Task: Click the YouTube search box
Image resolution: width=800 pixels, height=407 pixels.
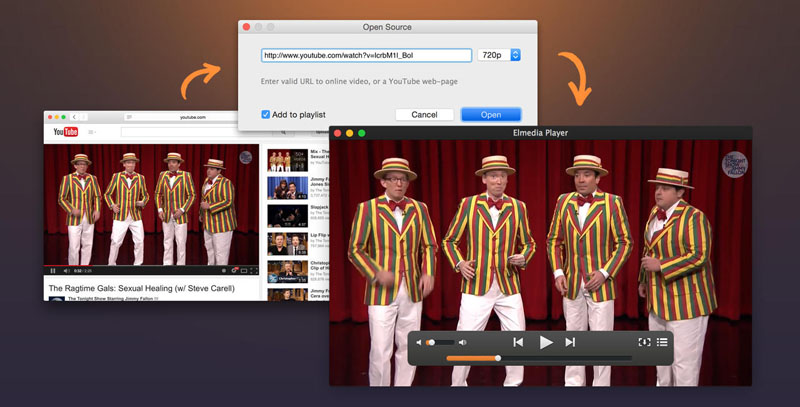Action: [180, 132]
